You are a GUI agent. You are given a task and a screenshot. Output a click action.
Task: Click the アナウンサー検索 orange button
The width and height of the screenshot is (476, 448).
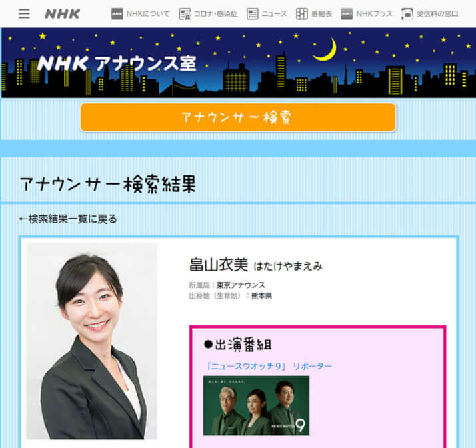click(x=238, y=117)
